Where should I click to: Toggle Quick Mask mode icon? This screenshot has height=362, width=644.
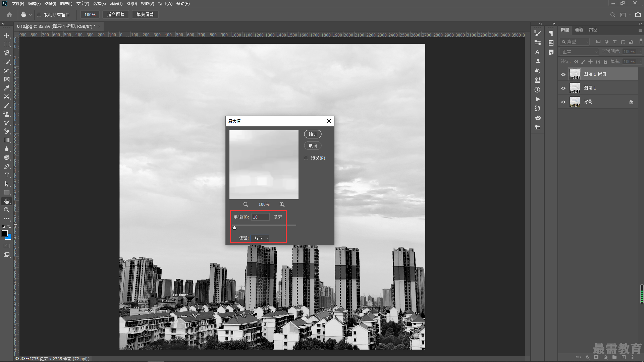tap(7, 246)
